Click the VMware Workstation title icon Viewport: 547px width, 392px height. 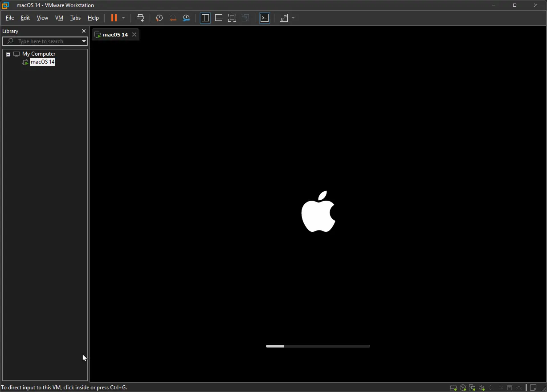[5, 5]
